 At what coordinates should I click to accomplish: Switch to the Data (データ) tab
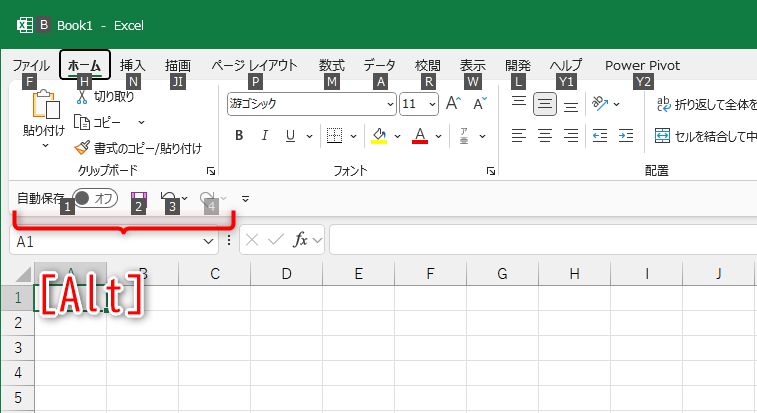pos(379,65)
